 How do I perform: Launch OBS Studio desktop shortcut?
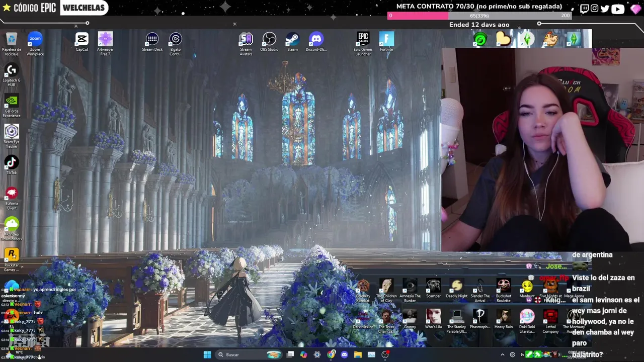point(269,42)
